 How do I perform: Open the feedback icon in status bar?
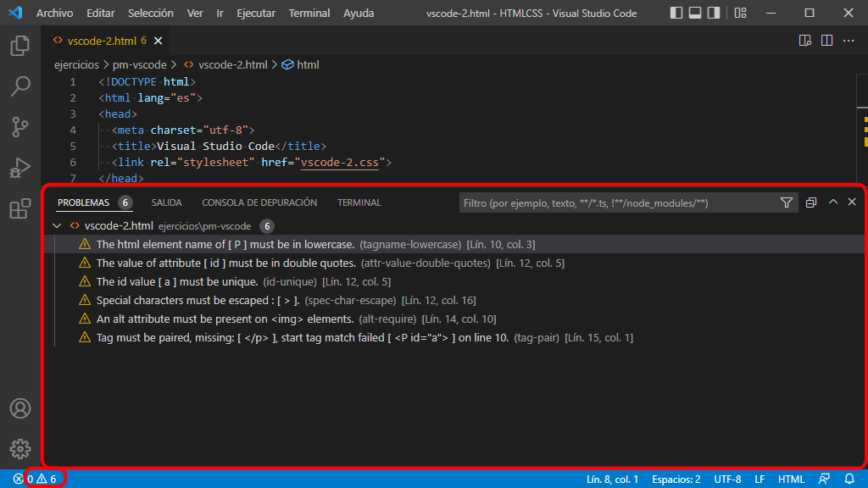pos(824,479)
